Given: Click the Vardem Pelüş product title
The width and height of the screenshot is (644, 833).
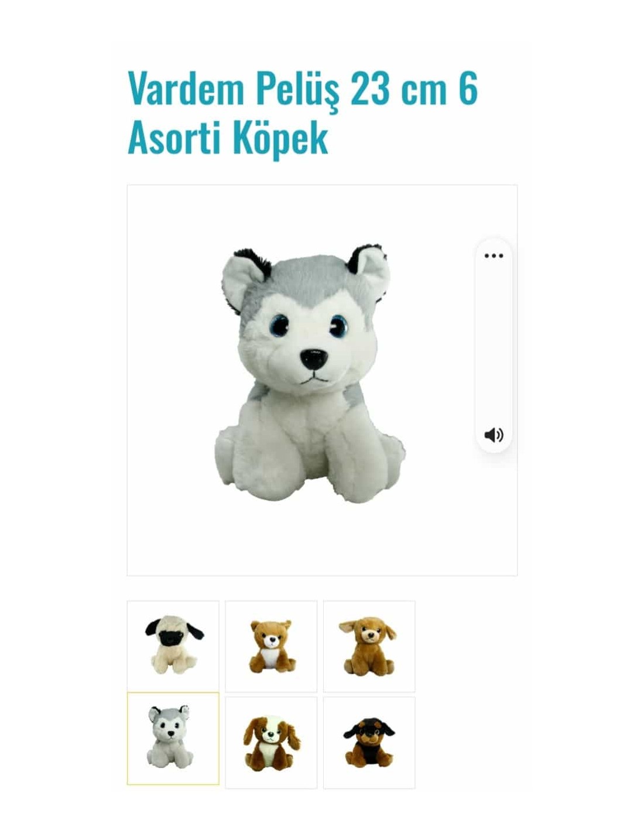Looking at the screenshot, I should [x=303, y=113].
